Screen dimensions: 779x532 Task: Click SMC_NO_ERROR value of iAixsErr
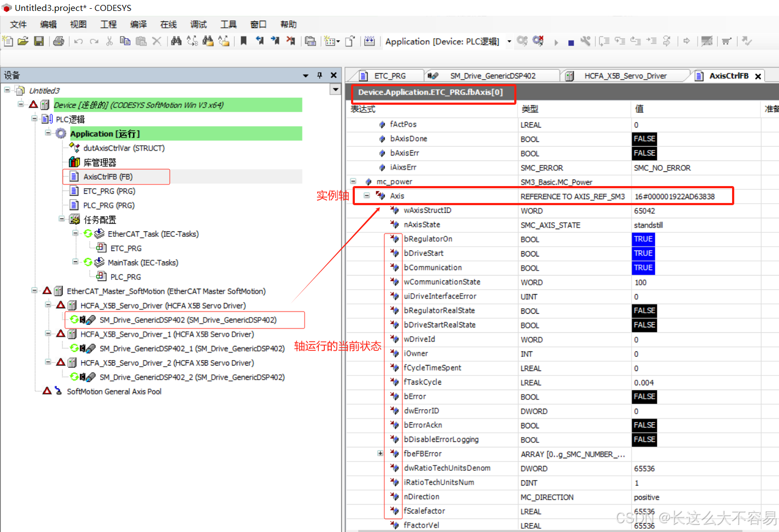pos(662,168)
